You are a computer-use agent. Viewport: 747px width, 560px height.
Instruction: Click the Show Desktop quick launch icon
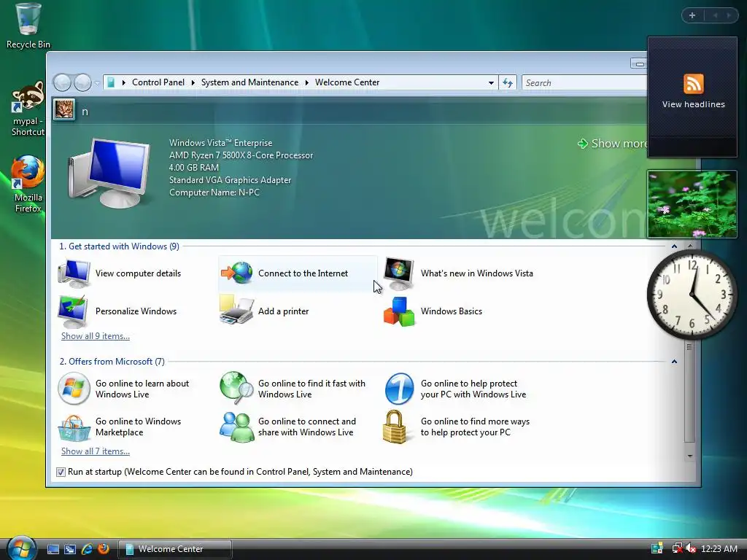(53, 549)
